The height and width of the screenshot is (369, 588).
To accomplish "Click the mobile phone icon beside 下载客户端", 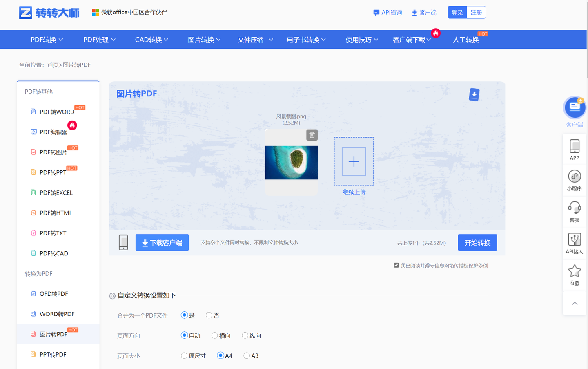I will [123, 242].
